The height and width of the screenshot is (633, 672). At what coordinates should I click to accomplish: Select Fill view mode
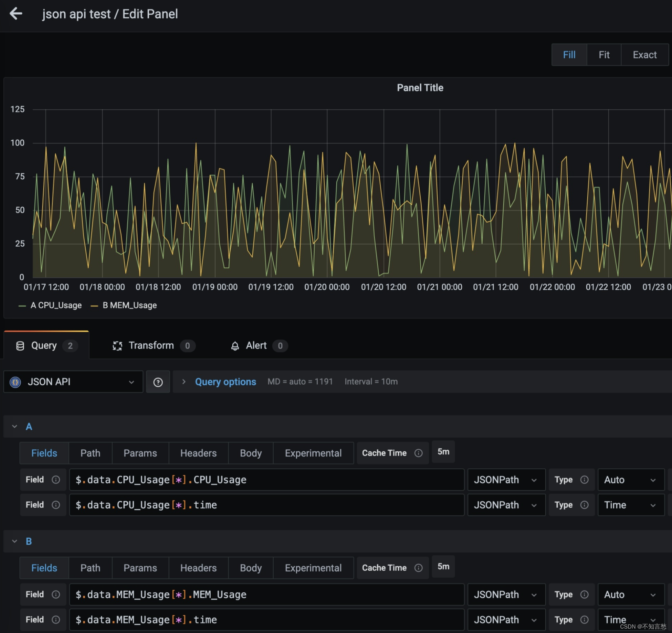[x=569, y=55]
